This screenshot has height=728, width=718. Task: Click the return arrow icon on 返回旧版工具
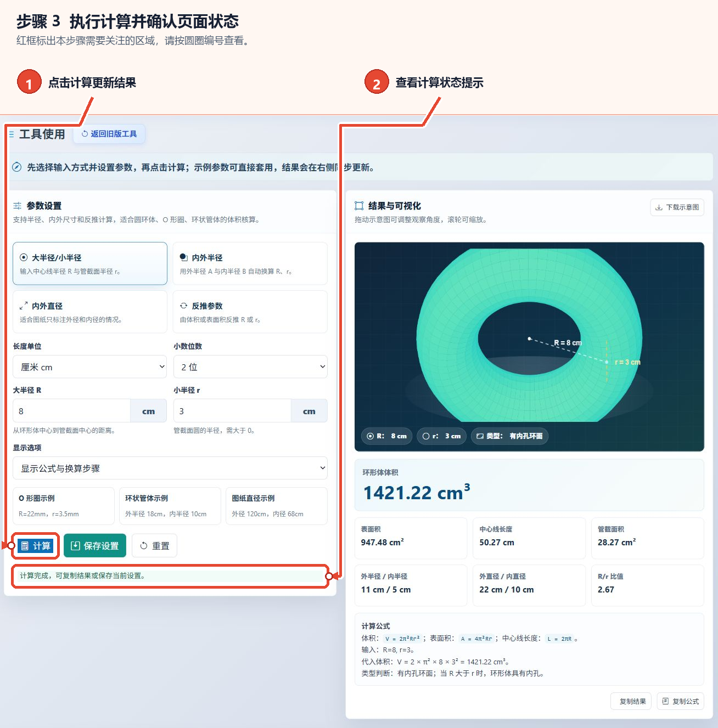click(x=85, y=134)
